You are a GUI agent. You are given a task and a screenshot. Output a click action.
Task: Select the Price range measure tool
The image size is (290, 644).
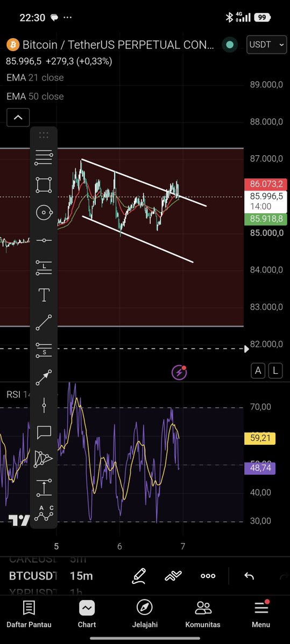coord(44,488)
